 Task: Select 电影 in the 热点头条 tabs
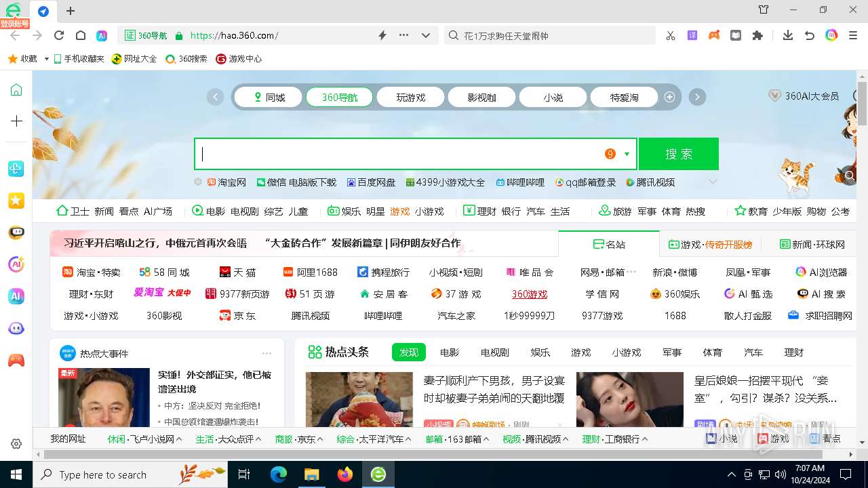tap(450, 352)
